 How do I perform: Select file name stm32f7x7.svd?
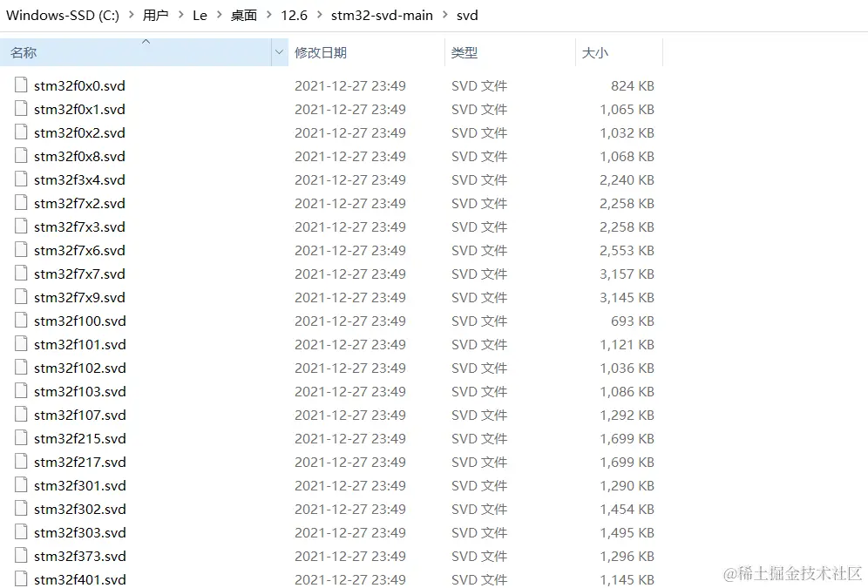point(79,274)
